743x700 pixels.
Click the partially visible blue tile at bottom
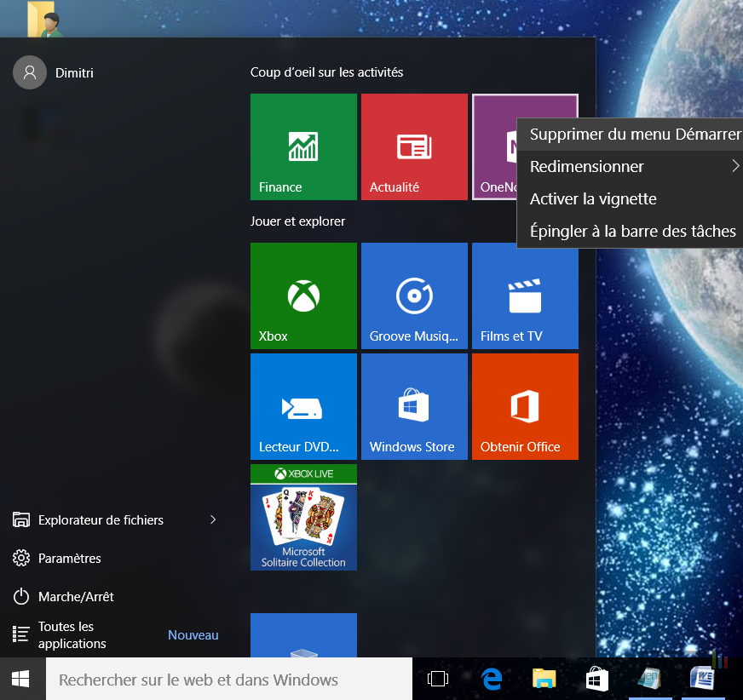pyautogui.click(x=303, y=635)
